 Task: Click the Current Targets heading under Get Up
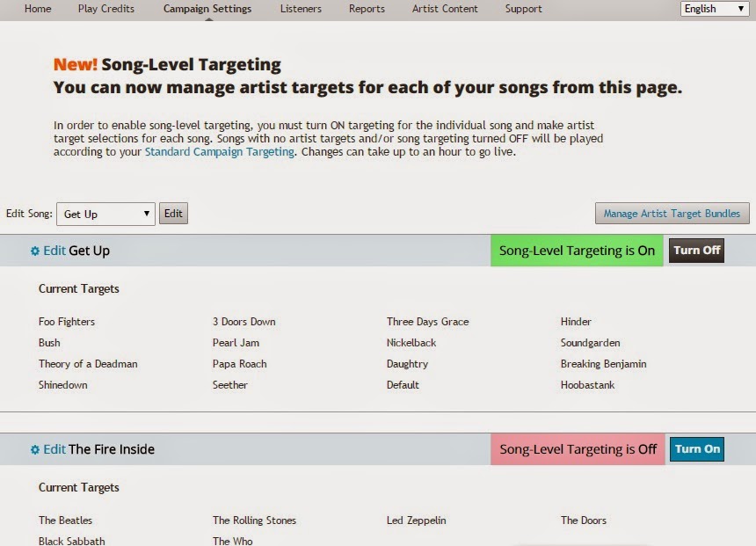(x=78, y=289)
